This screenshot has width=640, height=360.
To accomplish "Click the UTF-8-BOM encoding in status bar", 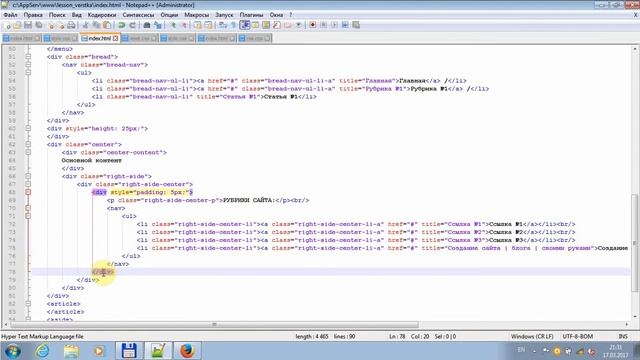I will pyautogui.click(x=578, y=336).
